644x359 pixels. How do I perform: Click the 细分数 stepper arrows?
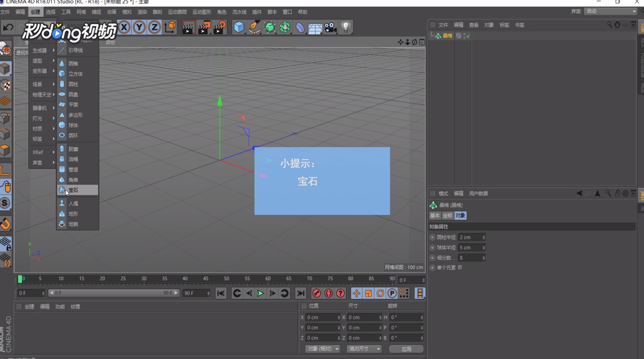[483, 258]
